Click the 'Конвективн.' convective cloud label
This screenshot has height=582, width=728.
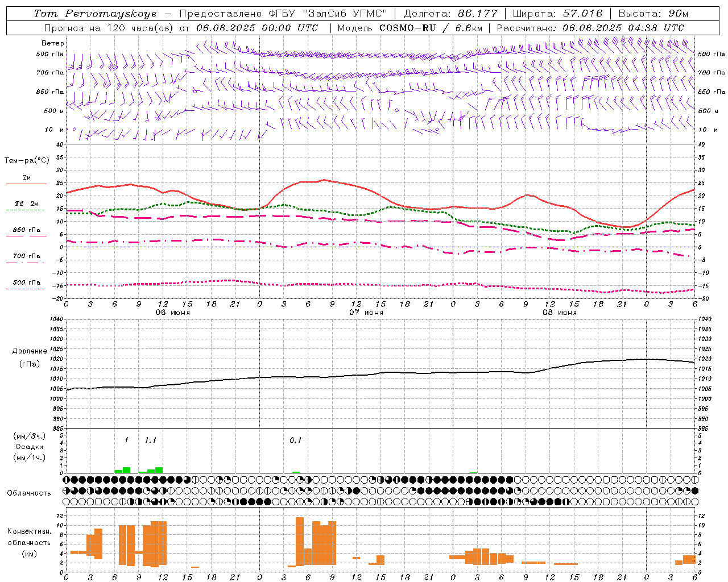pyautogui.click(x=30, y=531)
